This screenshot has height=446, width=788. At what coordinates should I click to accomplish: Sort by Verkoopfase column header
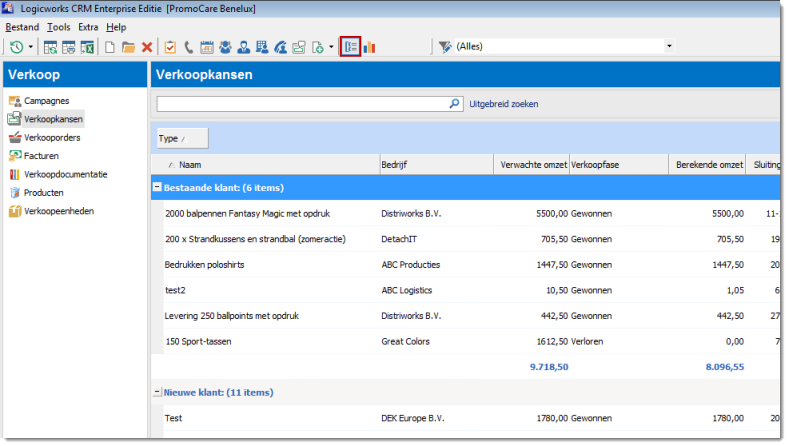click(x=619, y=165)
